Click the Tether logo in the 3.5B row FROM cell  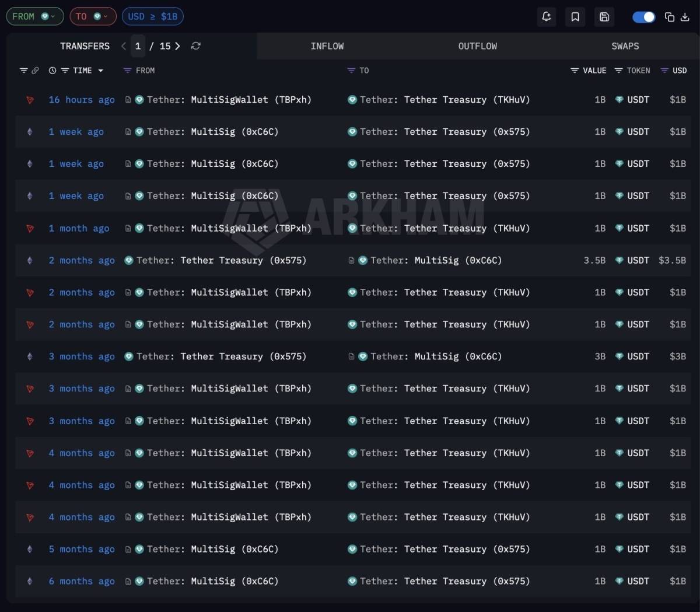pyautogui.click(x=129, y=260)
